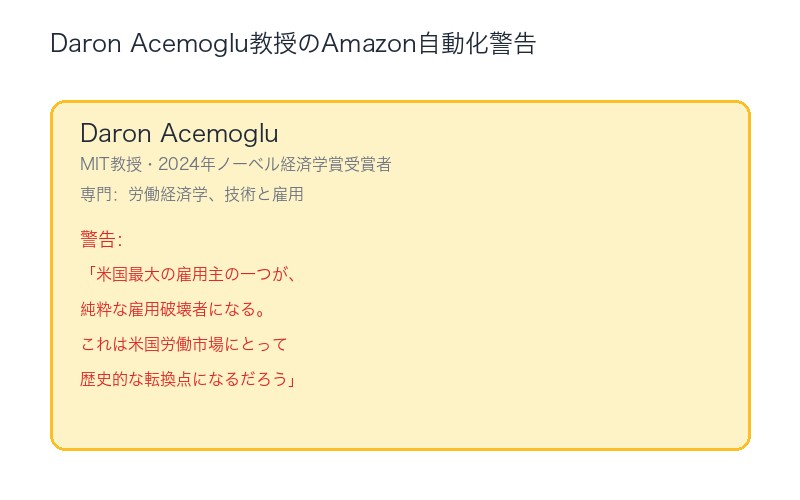Click 自動化警告 at the title's end
Viewport: 800px width, 500px height.
click(481, 44)
